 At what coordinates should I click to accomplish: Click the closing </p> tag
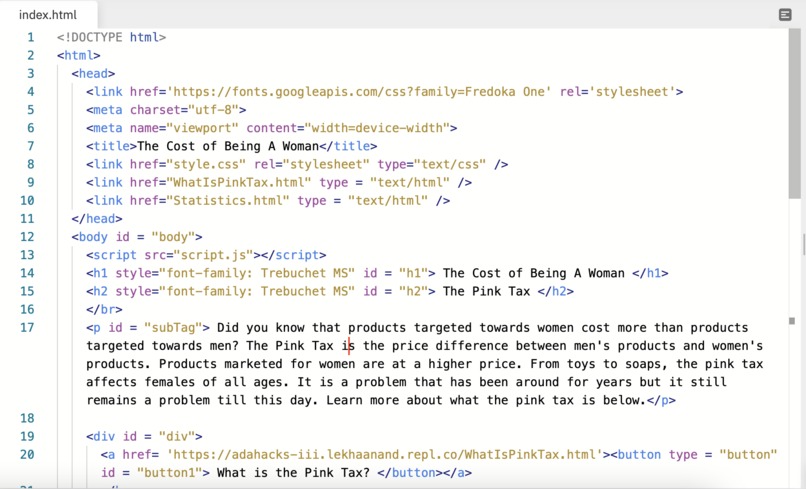pyautogui.click(x=661, y=400)
